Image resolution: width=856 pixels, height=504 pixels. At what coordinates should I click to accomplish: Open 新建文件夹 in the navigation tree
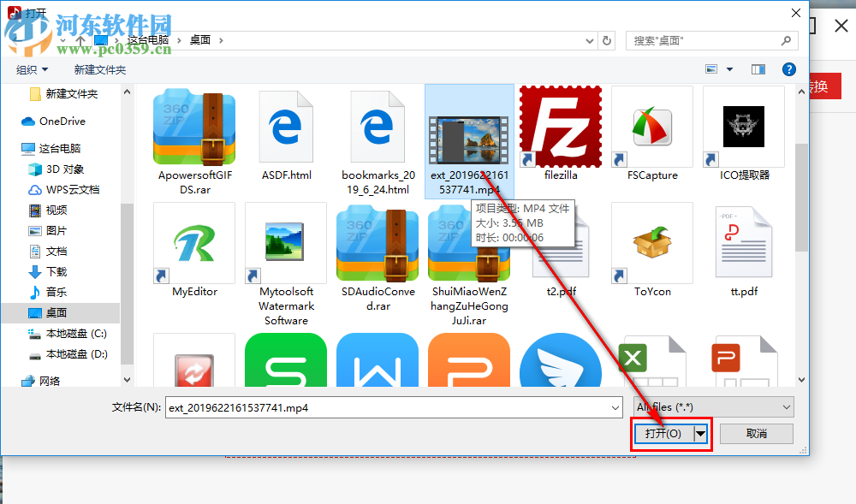point(71,94)
